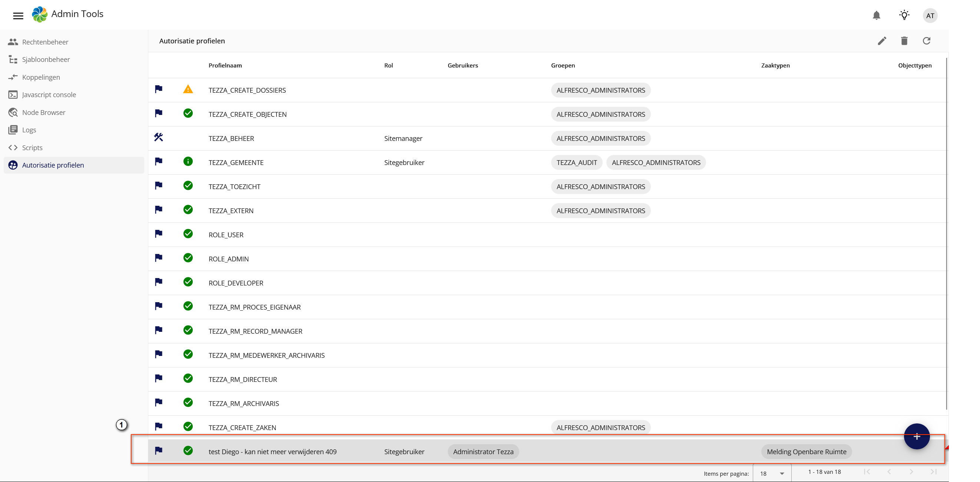The height and width of the screenshot is (482, 980).
Task: Click the floating plus add button
Action: click(917, 436)
